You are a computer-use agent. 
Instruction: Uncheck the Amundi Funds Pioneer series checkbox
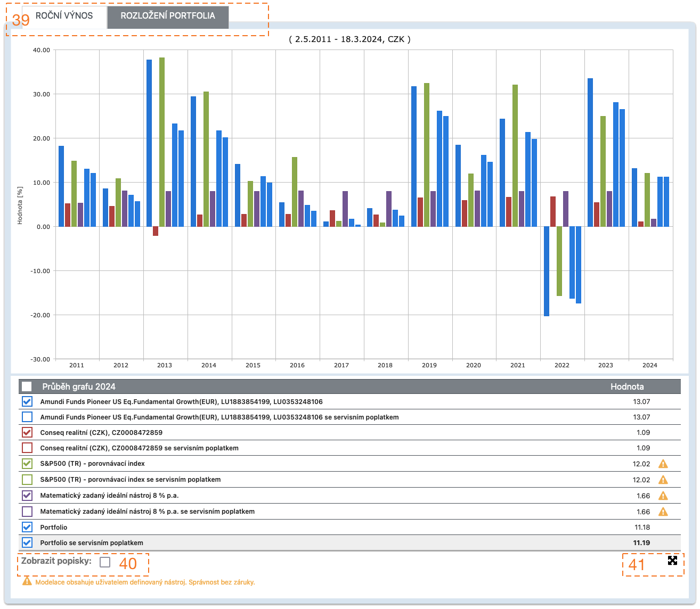tap(27, 402)
